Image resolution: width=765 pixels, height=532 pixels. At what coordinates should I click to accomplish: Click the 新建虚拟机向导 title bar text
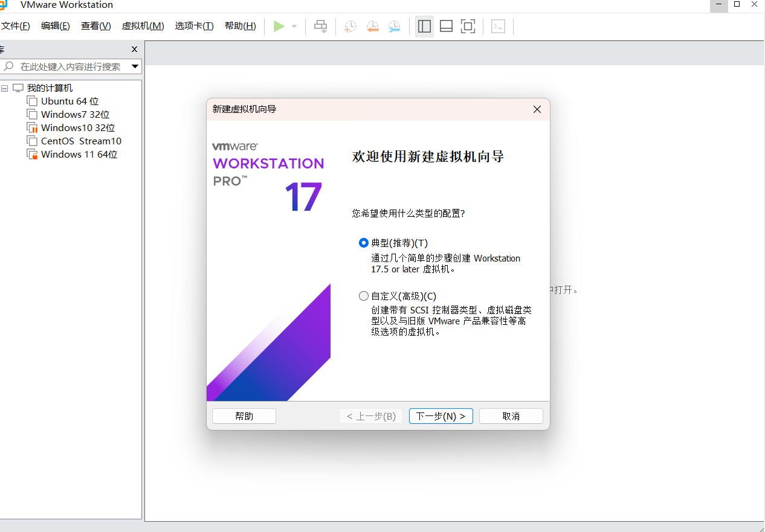point(245,109)
